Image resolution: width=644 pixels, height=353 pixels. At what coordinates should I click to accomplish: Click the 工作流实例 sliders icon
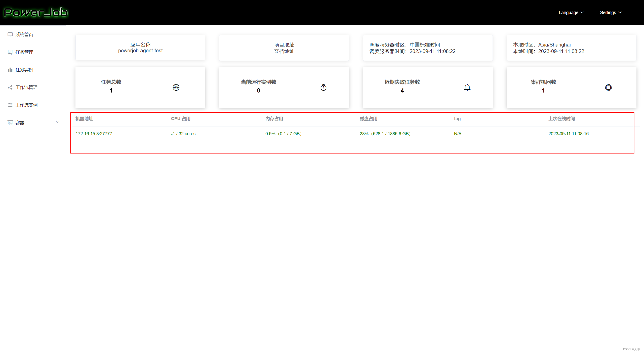pyautogui.click(x=10, y=105)
